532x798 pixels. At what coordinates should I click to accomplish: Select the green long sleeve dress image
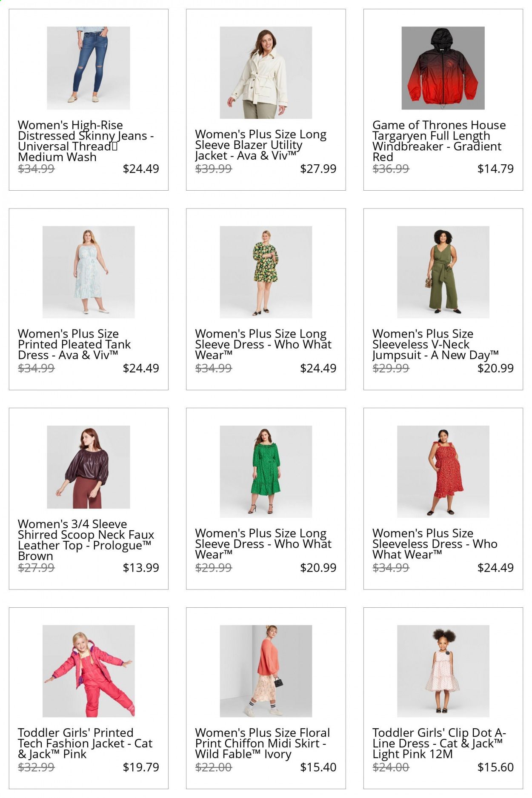point(266,471)
